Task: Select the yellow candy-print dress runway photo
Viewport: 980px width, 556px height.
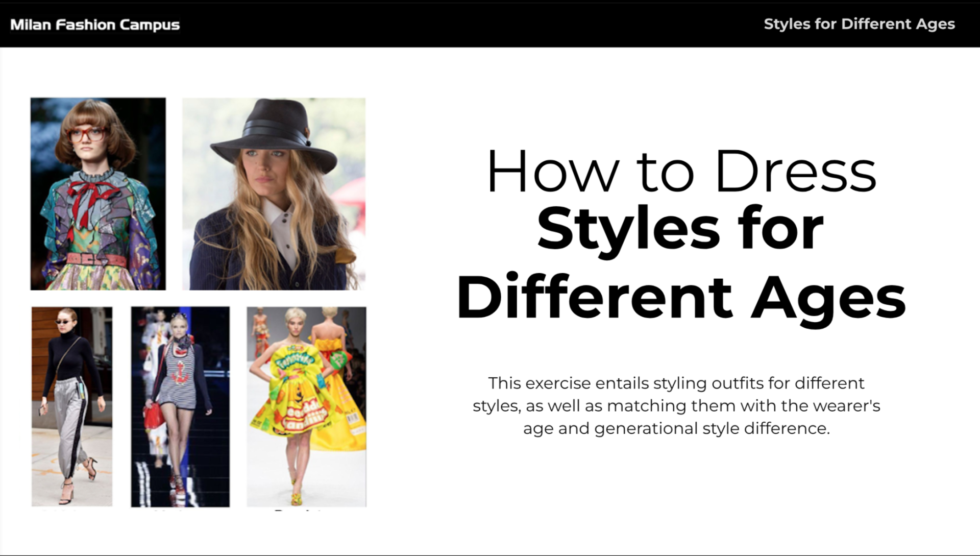Action: pos(306,406)
